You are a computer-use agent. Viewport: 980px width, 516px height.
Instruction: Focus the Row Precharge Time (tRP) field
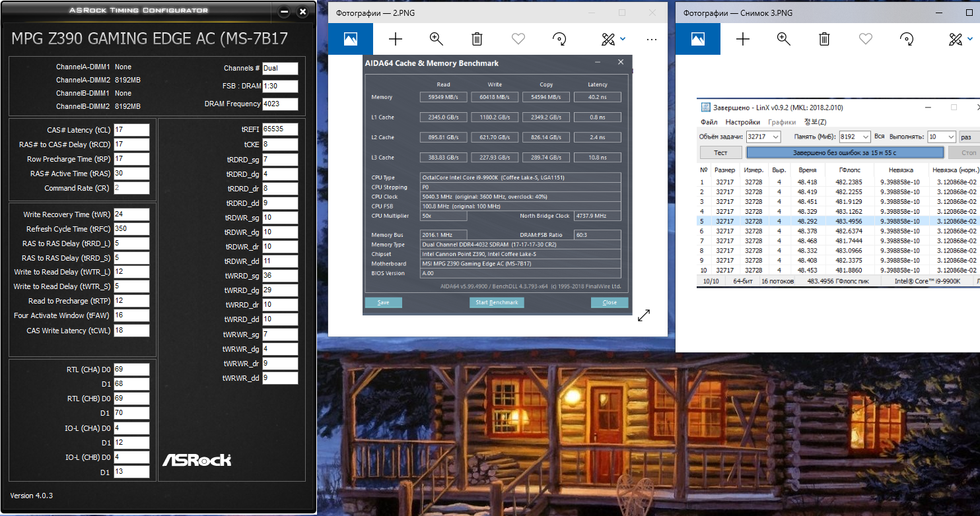(131, 159)
